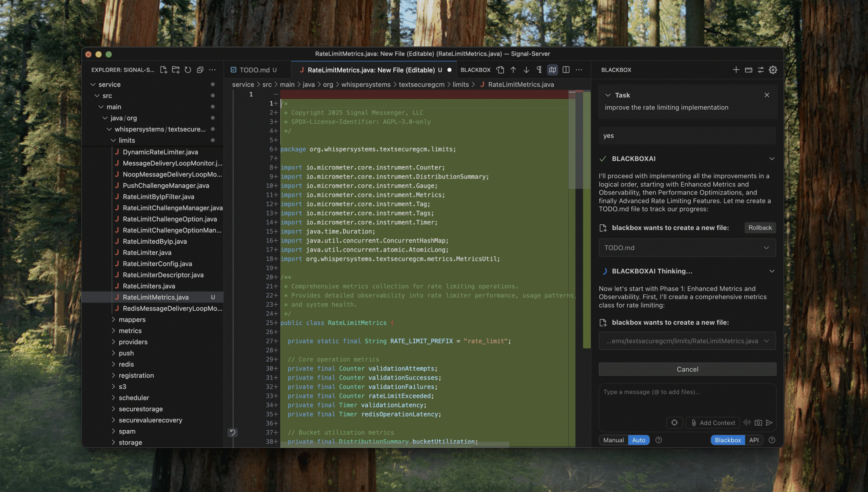The height and width of the screenshot is (492, 868).
Task: Split the editor using the split icon
Action: tap(566, 70)
